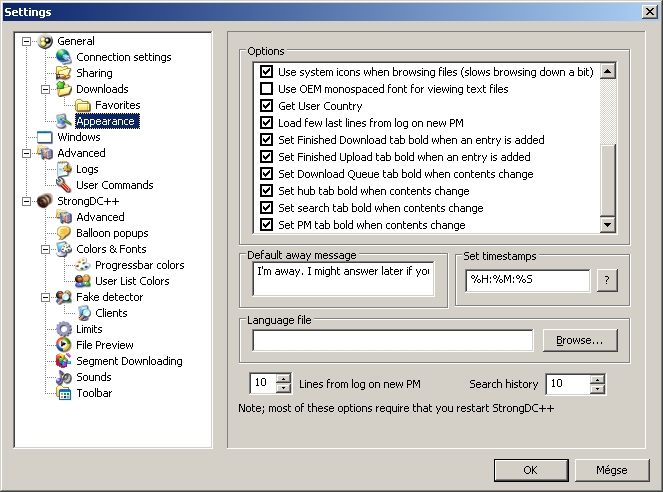
Task: Click the File Preview icon
Action: tap(64, 345)
